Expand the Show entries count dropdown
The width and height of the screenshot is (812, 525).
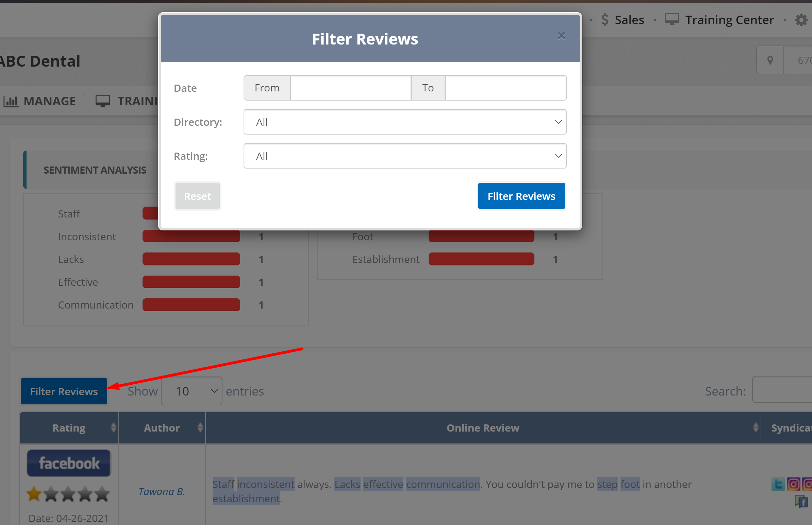[192, 391]
